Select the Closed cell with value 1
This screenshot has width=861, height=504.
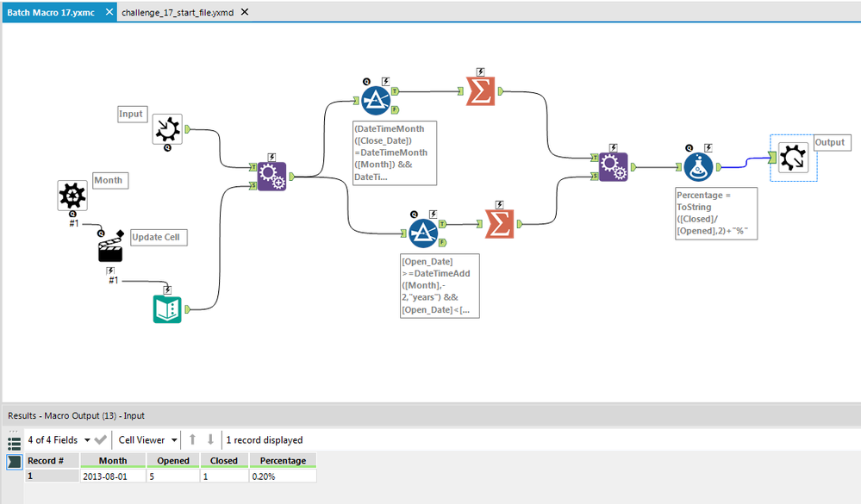tap(224, 476)
